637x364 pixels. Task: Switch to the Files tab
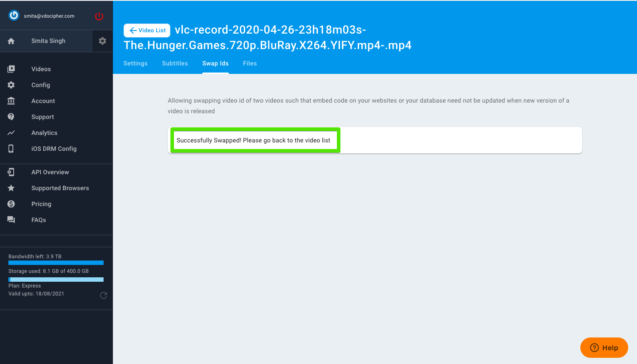point(250,63)
